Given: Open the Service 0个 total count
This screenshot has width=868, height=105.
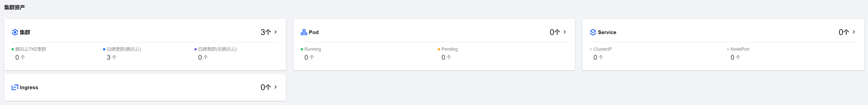Looking at the screenshot, I should (x=844, y=32).
